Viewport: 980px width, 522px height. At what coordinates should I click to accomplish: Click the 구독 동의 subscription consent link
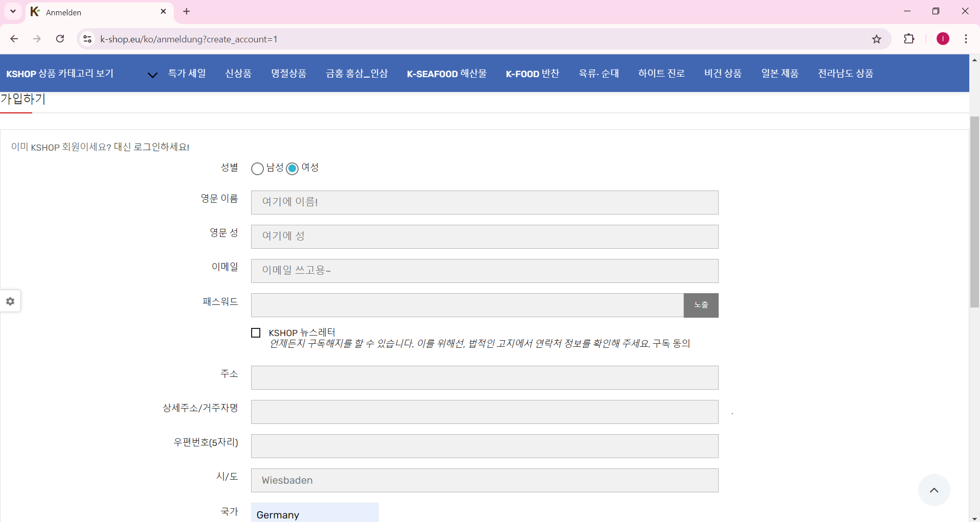pos(671,344)
